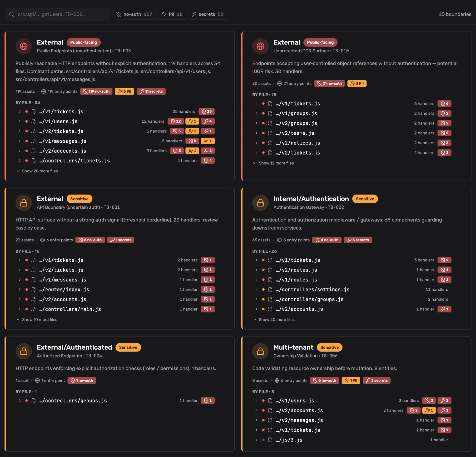The height and width of the screenshot is (457, 476).
Task: Expand routes/index.js in API Boundary card
Action: [20, 289]
